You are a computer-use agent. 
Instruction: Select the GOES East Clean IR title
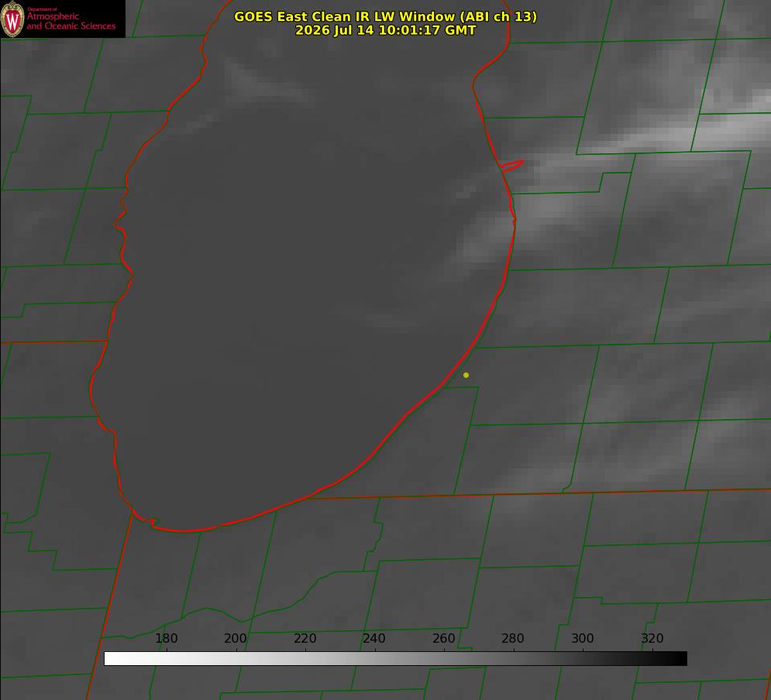(x=386, y=16)
